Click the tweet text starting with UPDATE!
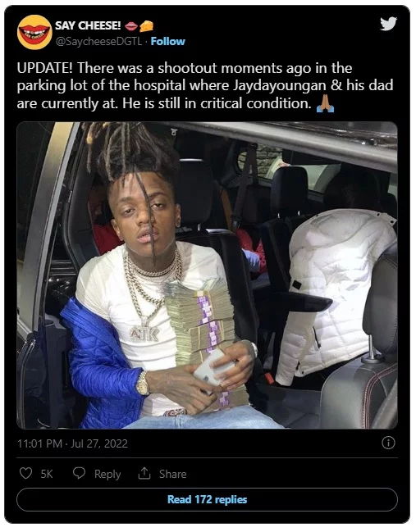The image size is (416, 532). click(x=205, y=85)
